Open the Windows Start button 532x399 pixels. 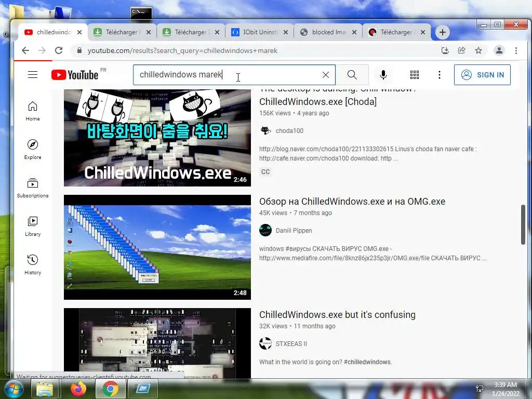tap(14, 389)
